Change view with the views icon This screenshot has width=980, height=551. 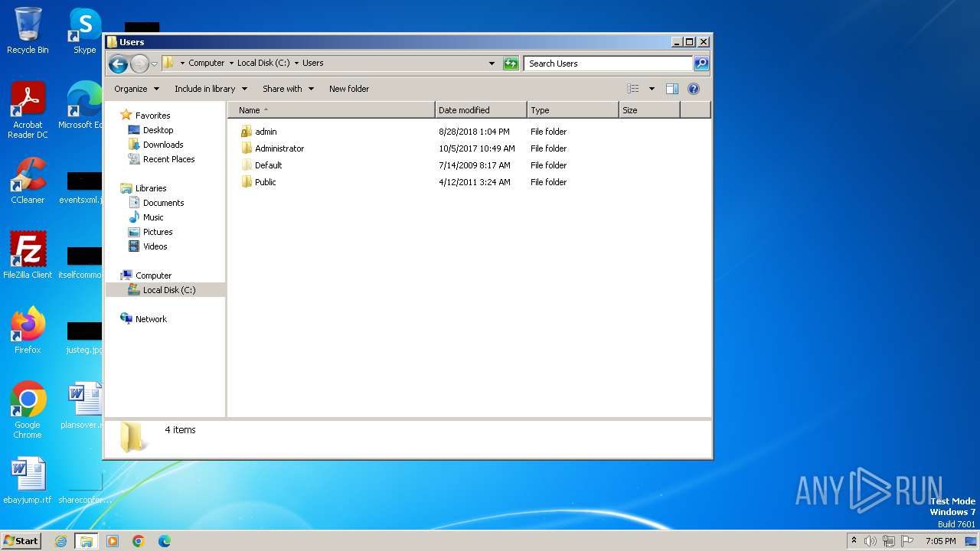[633, 89]
